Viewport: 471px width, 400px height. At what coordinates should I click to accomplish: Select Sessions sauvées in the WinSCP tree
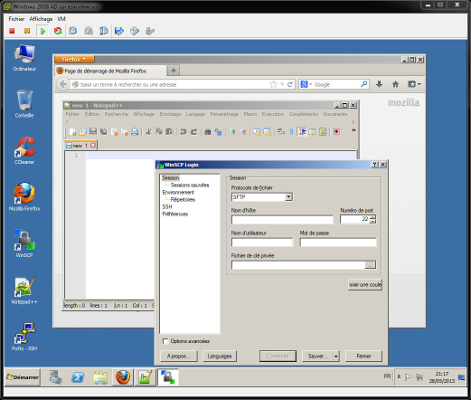point(190,185)
